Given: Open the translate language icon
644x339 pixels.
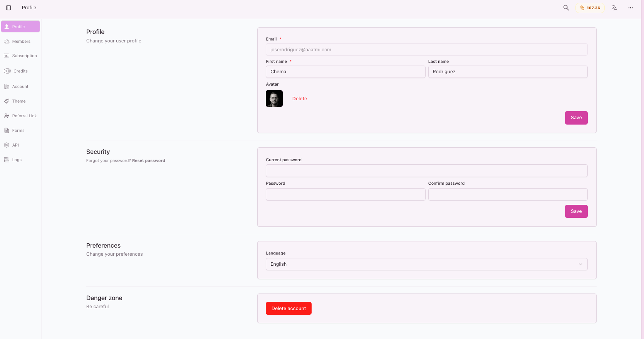Looking at the screenshot, I should click(614, 8).
